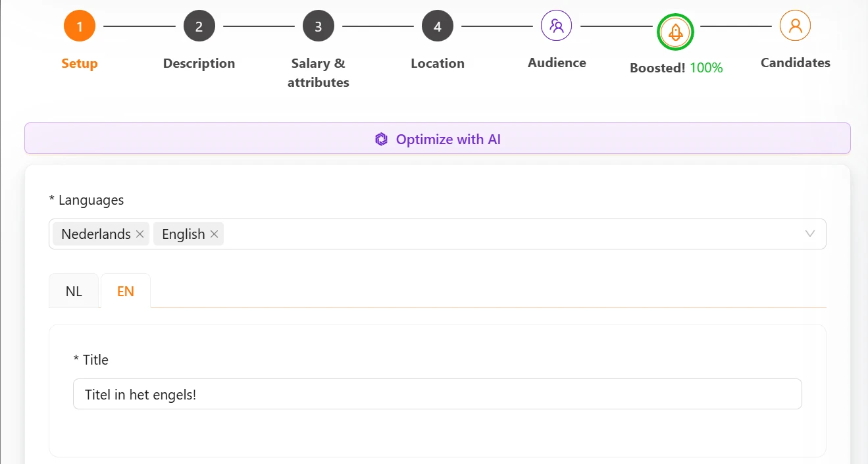Click the Location step label
The image size is (868, 464).
pyautogui.click(x=438, y=63)
